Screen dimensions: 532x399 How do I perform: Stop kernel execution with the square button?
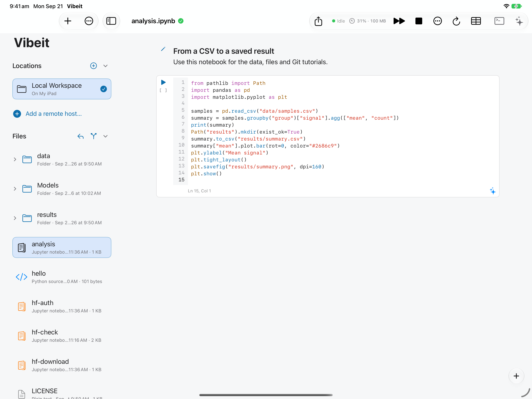click(419, 21)
